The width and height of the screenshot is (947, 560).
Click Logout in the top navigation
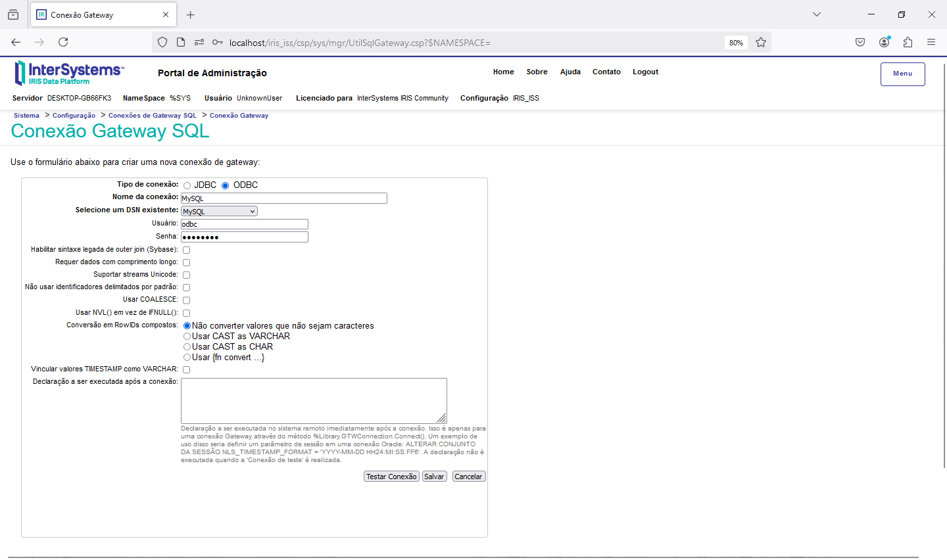tap(645, 72)
